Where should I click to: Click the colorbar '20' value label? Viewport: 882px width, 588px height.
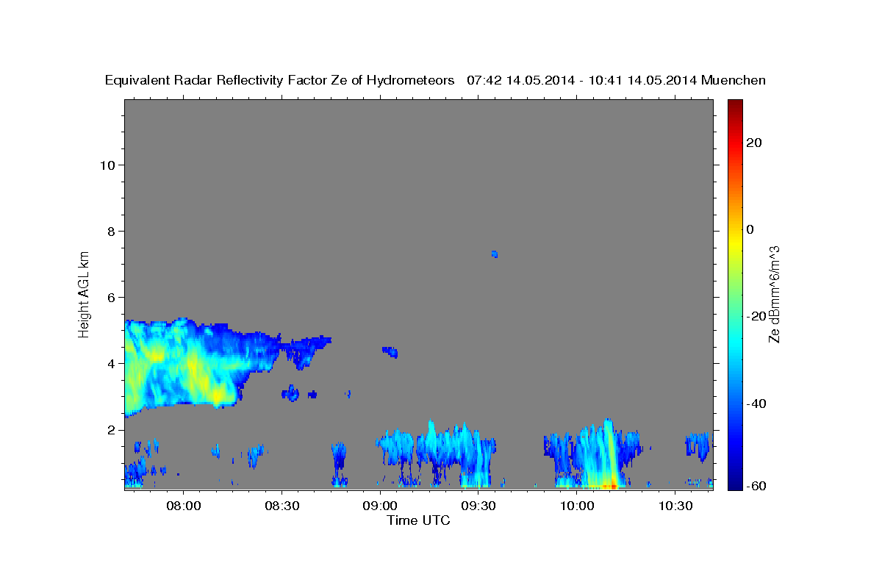coord(753,143)
